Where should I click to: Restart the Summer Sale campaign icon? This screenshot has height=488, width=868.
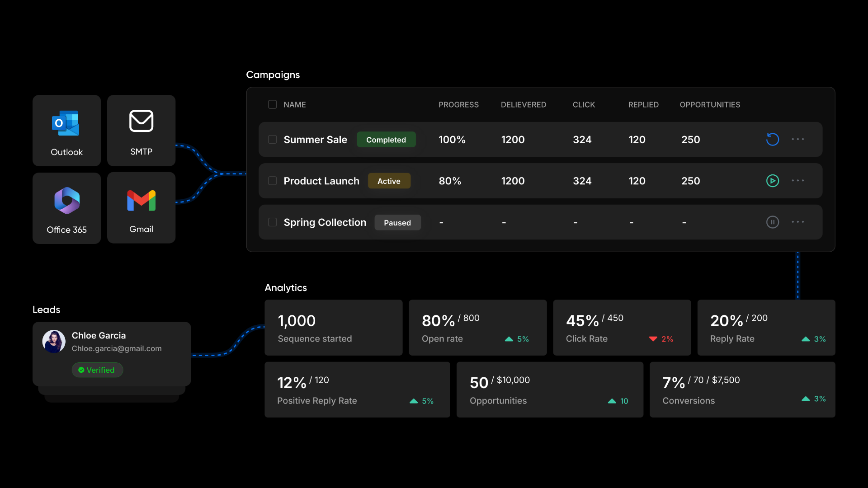click(772, 139)
